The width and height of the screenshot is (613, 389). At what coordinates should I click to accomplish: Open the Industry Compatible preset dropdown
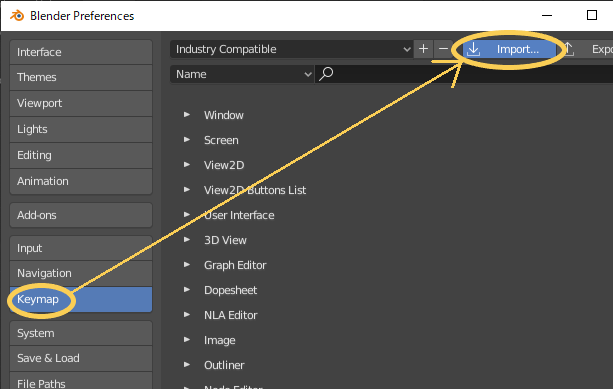292,49
